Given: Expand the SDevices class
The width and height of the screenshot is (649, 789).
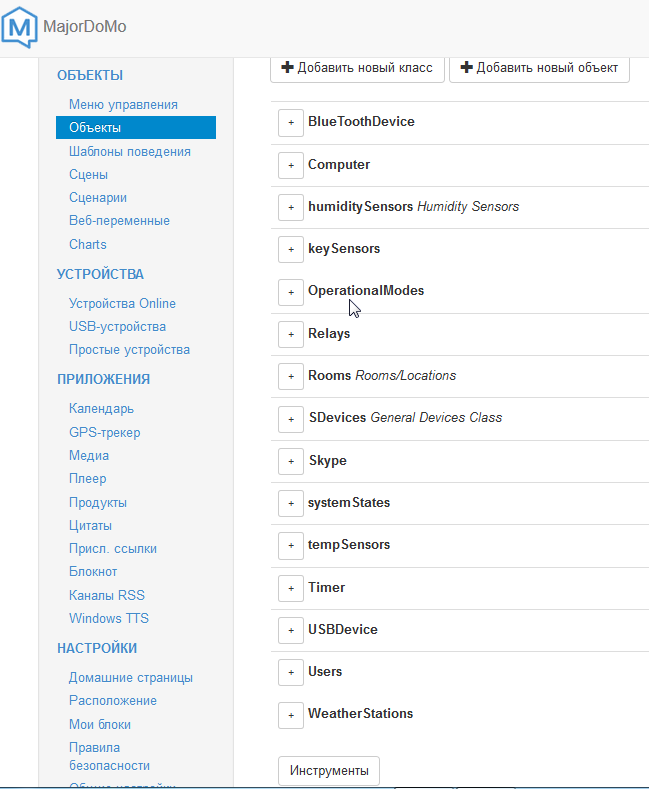Looking at the screenshot, I should pyautogui.click(x=291, y=418).
